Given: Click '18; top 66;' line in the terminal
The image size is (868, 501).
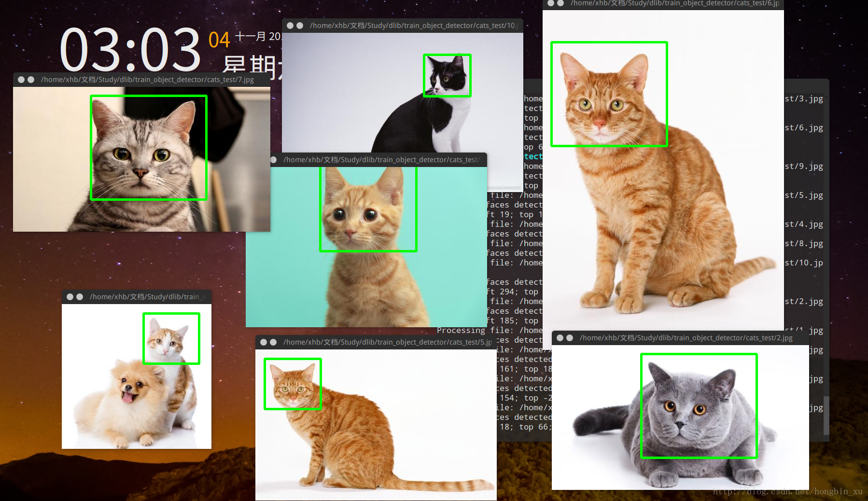Looking at the screenshot, I should [x=525, y=427].
